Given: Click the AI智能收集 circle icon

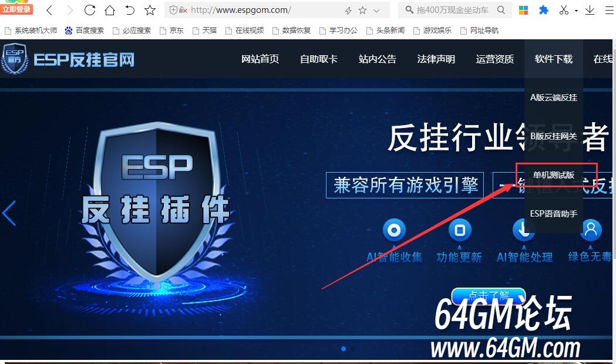Looking at the screenshot, I should point(394,230).
